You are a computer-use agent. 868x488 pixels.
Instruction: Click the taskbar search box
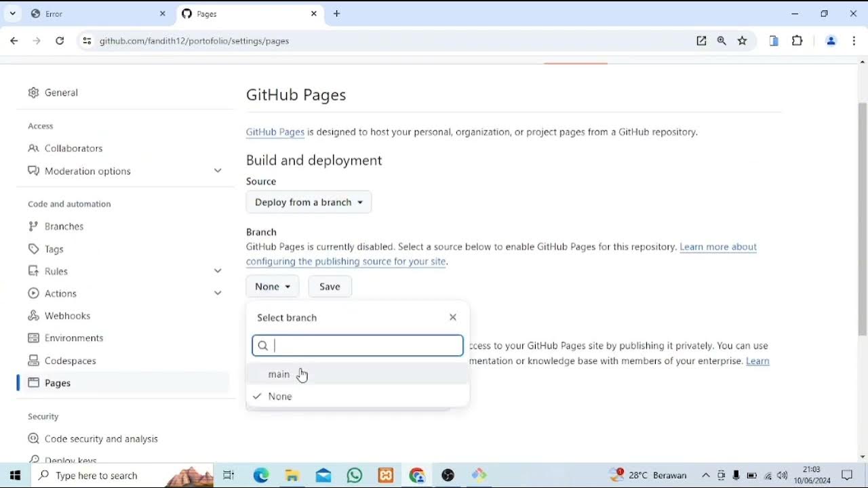122,475
